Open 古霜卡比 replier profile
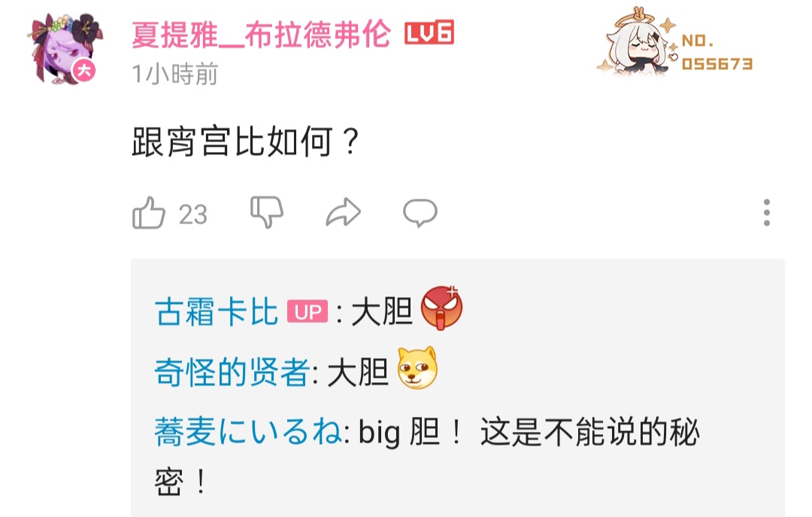Viewport: 812px width, 517px height. tap(217, 312)
